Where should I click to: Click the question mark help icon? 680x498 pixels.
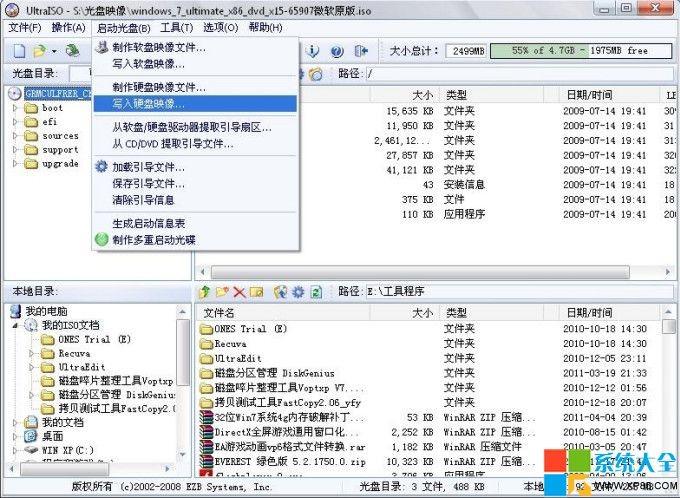click(x=337, y=51)
